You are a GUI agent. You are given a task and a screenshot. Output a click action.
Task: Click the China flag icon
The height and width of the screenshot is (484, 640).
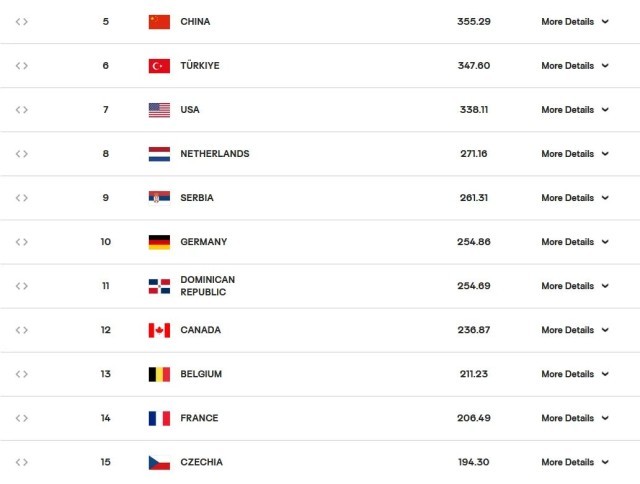(x=159, y=22)
